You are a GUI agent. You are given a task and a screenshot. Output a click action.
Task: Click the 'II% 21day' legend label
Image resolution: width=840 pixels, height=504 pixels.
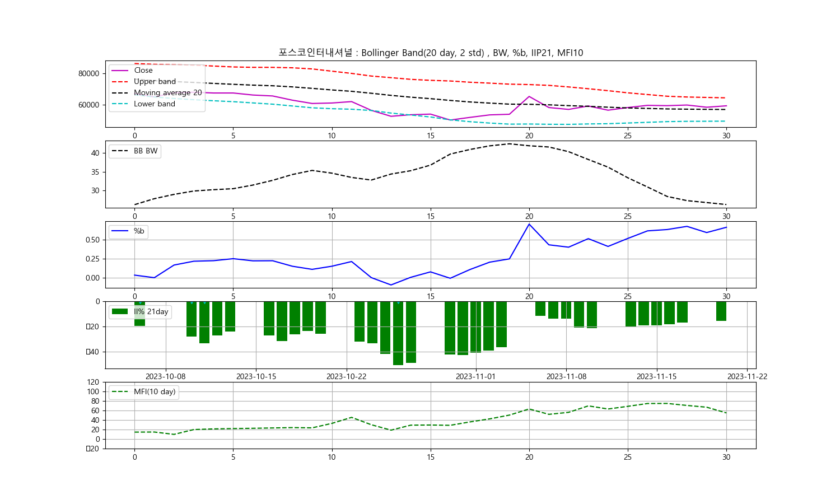(x=151, y=311)
